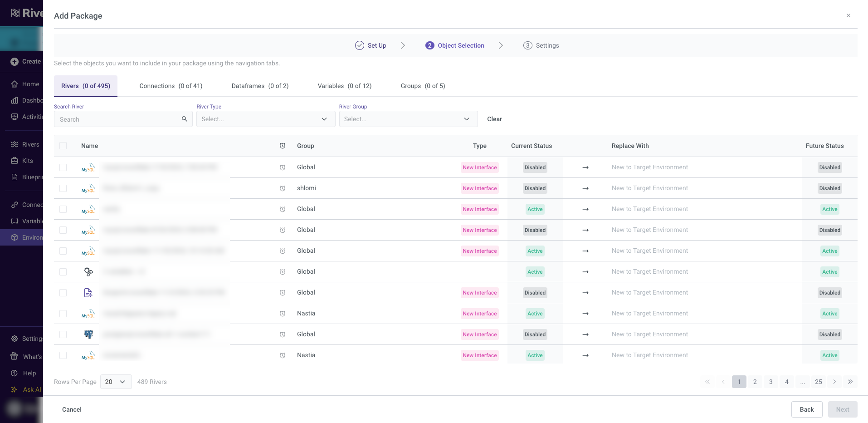Check the third river row checkbox
Screen dimensions: 868x423
tap(63, 209)
